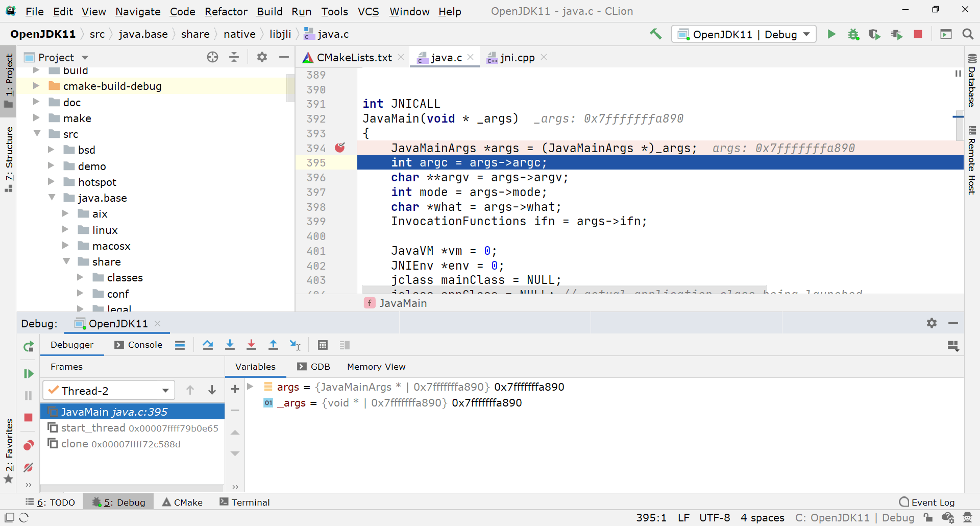Hide the Project panel
980x526 pixels.
284,57
